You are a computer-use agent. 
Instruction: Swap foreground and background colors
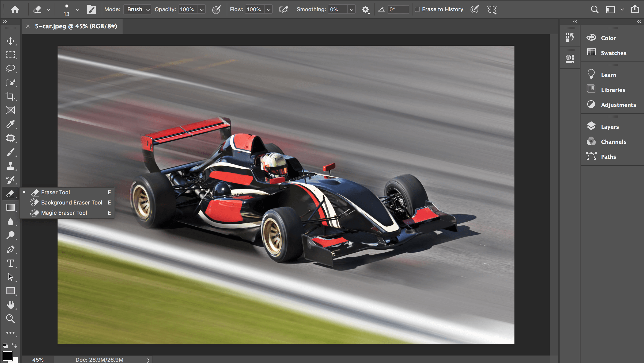15,345
